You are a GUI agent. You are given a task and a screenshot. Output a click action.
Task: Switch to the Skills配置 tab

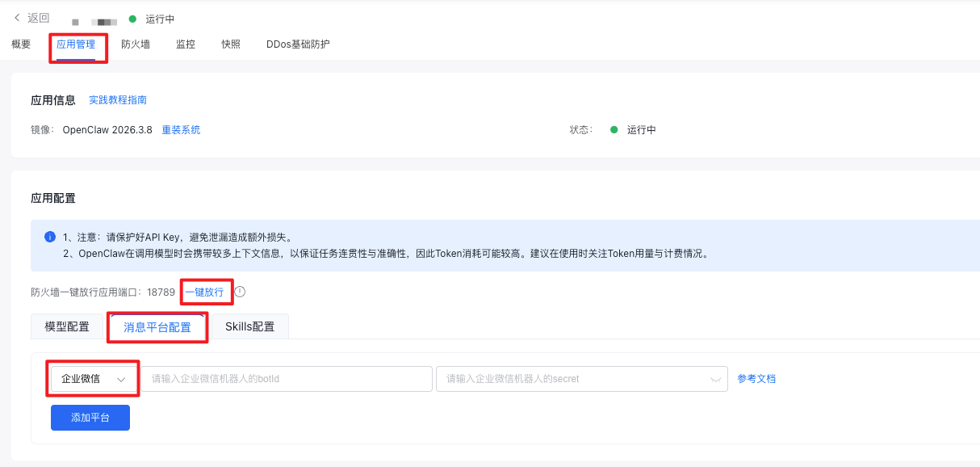[249, 326]
